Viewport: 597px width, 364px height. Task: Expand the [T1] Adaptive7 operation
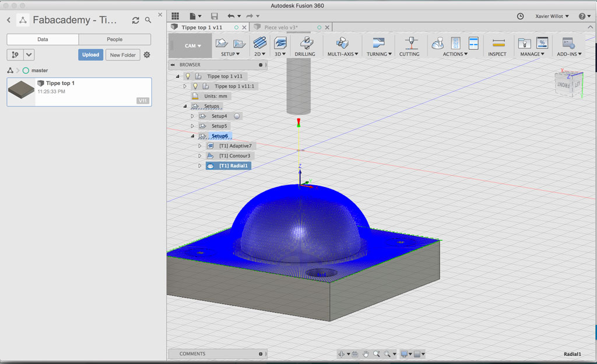(200, 146)
